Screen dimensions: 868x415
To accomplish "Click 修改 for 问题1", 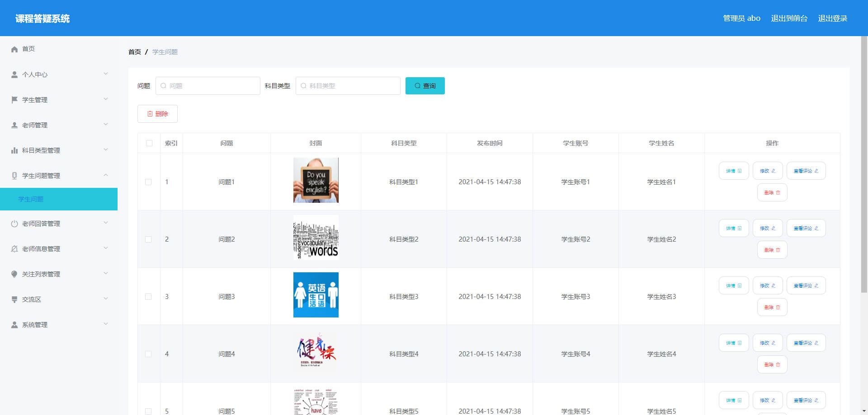I will pos(768,171).
